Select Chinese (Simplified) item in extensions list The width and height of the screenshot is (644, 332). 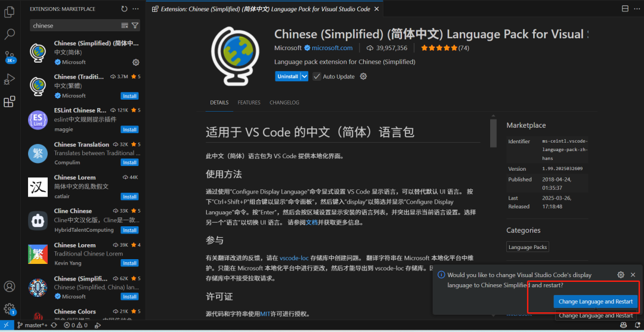[82, 53]
